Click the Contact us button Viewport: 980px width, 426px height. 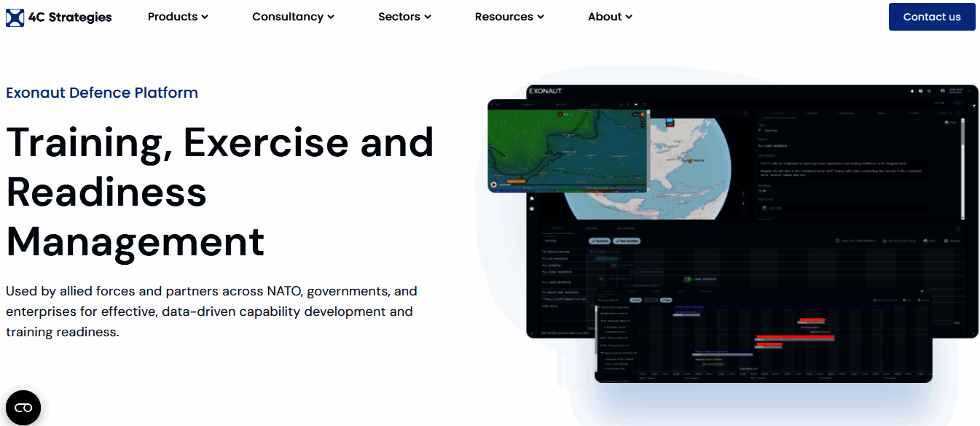(932, 16)
